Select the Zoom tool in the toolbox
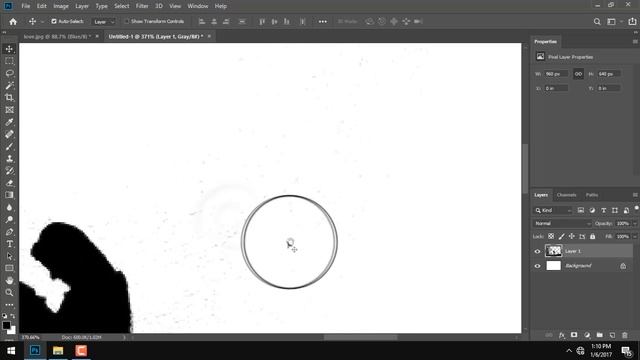640x360 pixels. pyautogui.click(x=9, y=293)
